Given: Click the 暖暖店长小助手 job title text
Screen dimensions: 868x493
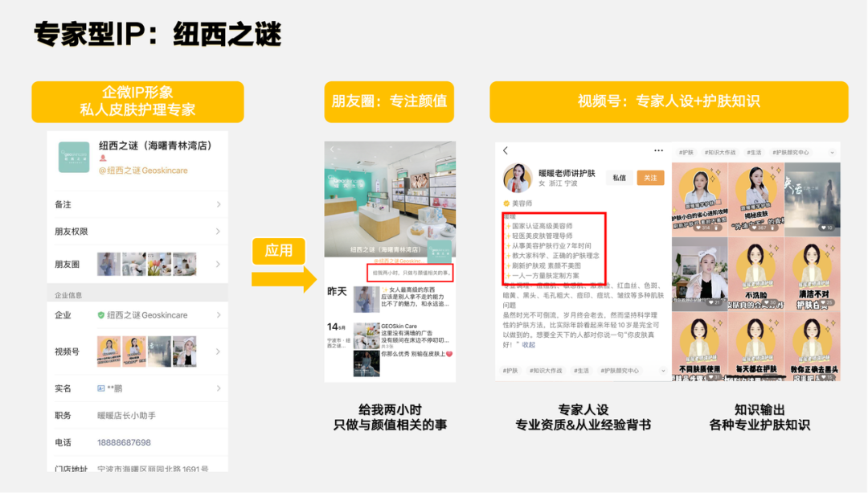Looking at the screenshot, I should pos(127,416).
